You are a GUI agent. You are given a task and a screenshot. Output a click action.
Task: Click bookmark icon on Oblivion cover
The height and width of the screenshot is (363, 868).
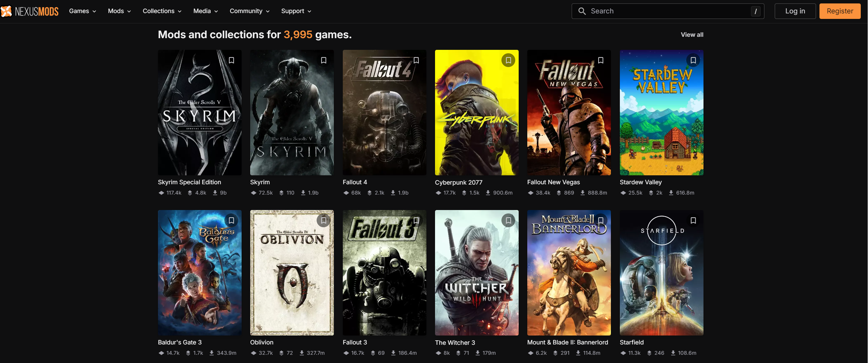pos(324,220)
